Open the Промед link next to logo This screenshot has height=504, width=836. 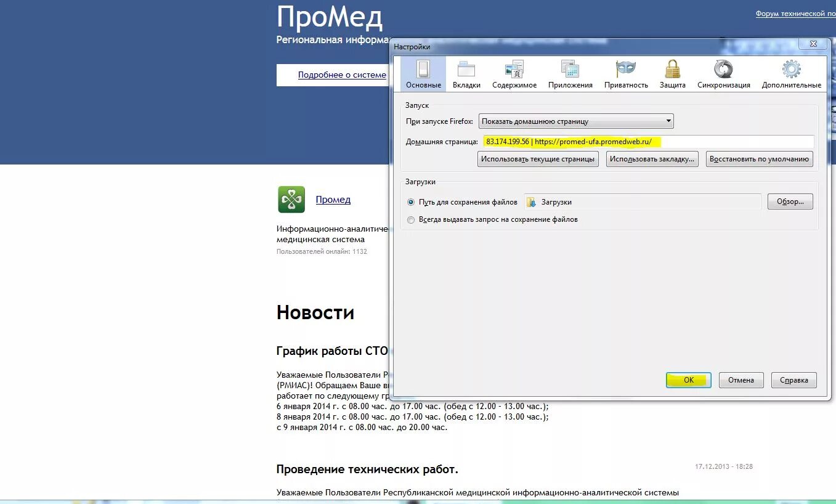[x=333, y=200]
